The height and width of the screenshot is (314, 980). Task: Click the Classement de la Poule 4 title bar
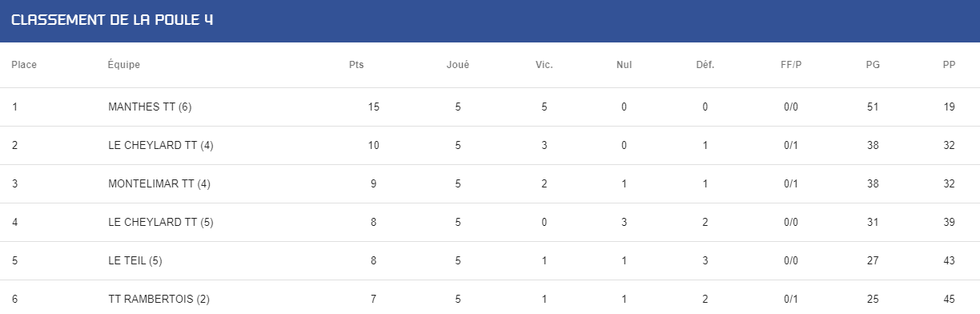tap(490, 21)
